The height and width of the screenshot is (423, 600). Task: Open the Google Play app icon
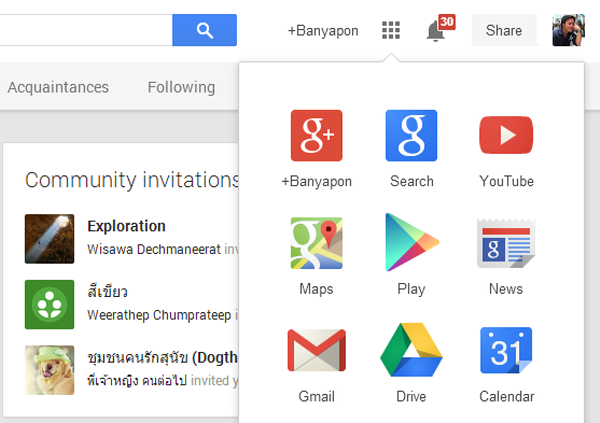pos(412,242)
